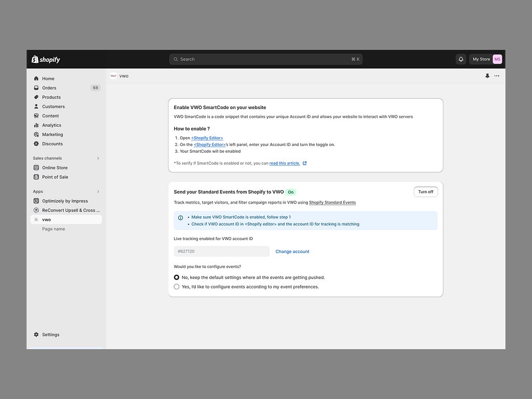This screenshot has width=532, height=399.
Task: Click the Content icon in sidebar
Action: point(36,116)
